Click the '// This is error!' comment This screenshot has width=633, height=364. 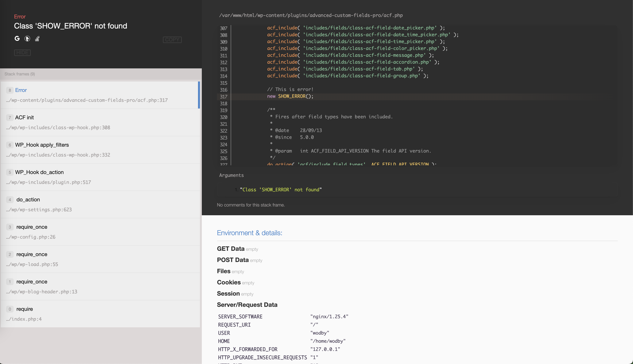click(290, 89)
